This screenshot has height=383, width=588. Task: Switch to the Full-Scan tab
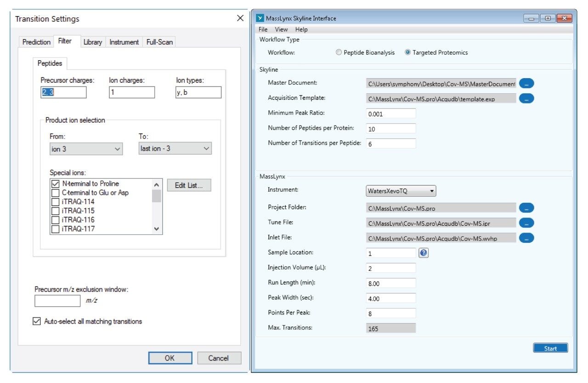(x=159, y=42)
